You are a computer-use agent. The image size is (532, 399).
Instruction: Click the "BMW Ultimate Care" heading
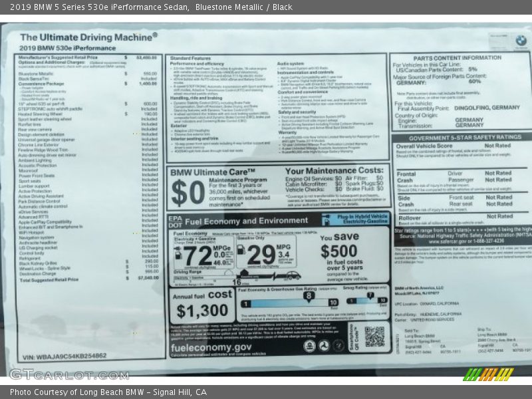click(x=212, y=172)
